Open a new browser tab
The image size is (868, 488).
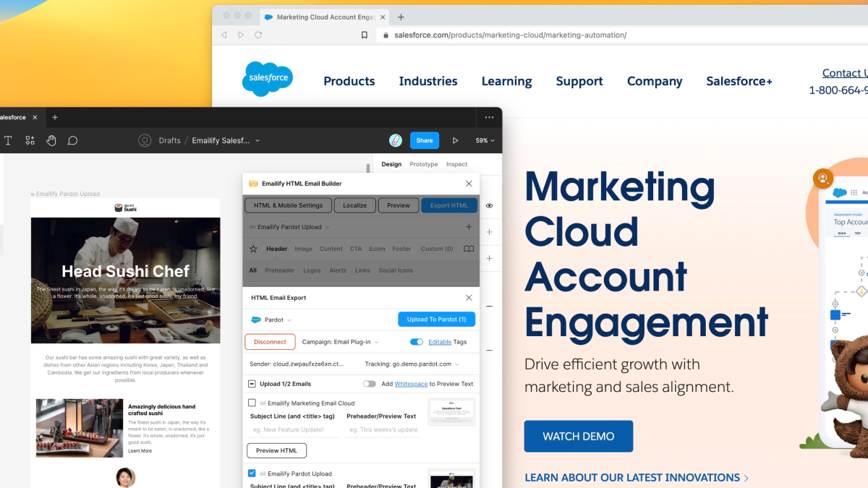coord(401,17)
